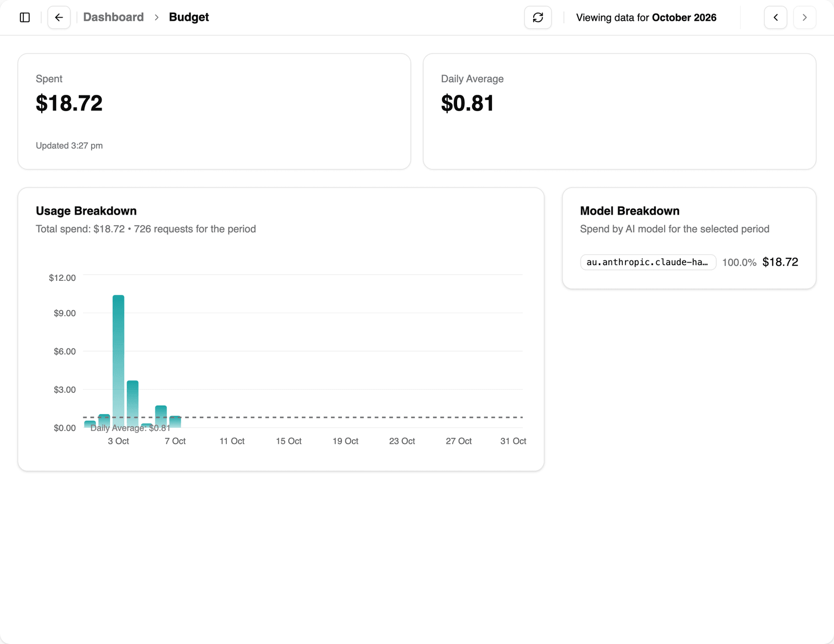834x644 pixels.
Task: Click the Updated 3:27 pm timestamp
Action: point(69,146)
